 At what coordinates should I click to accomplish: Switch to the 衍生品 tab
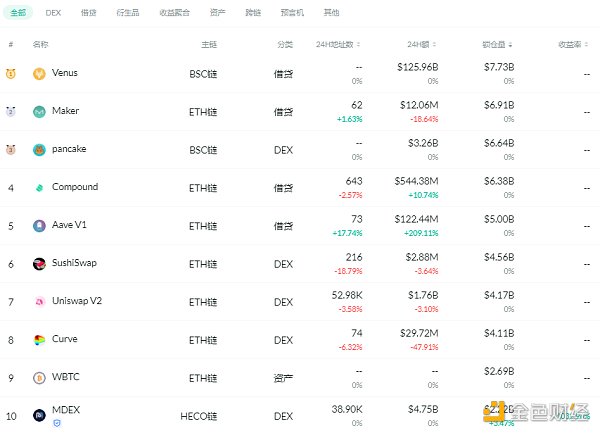point(128,13)
